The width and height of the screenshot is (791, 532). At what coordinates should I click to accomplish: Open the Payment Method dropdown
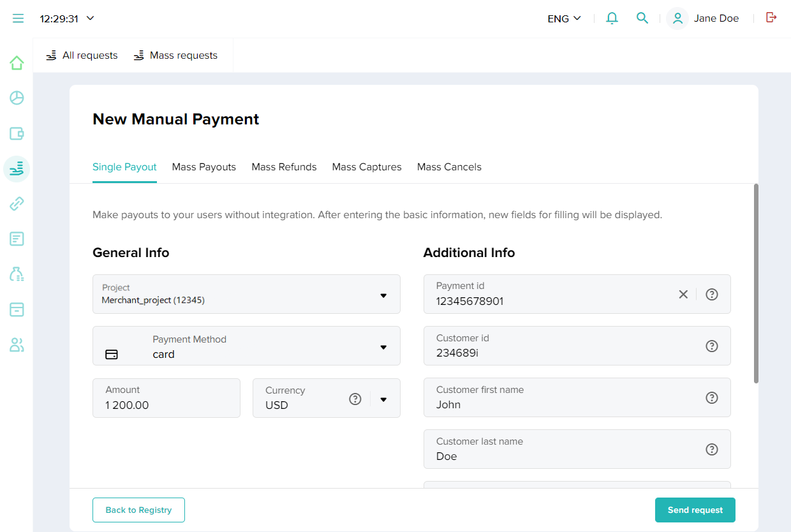(x=383, y=347)
